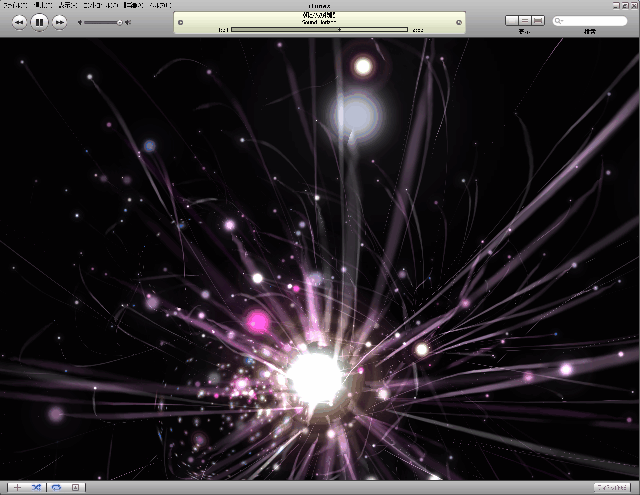Close the iTunes window
Image resolution: width=640 pixels, height=495 pixels.
(x=634, y=5)
